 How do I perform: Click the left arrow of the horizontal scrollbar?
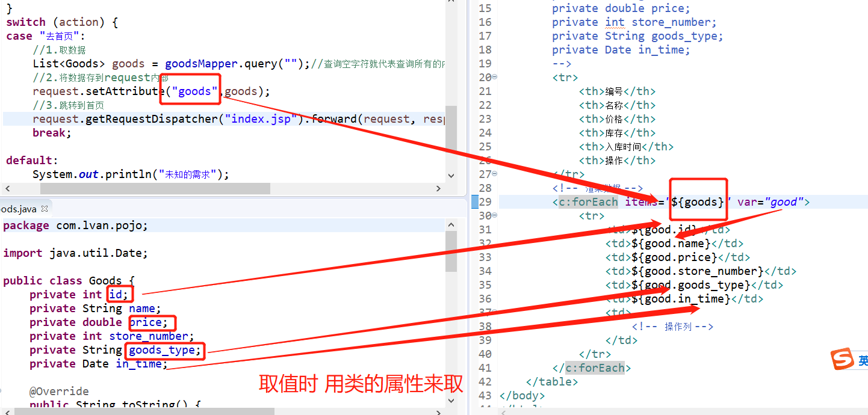[7, 188]
